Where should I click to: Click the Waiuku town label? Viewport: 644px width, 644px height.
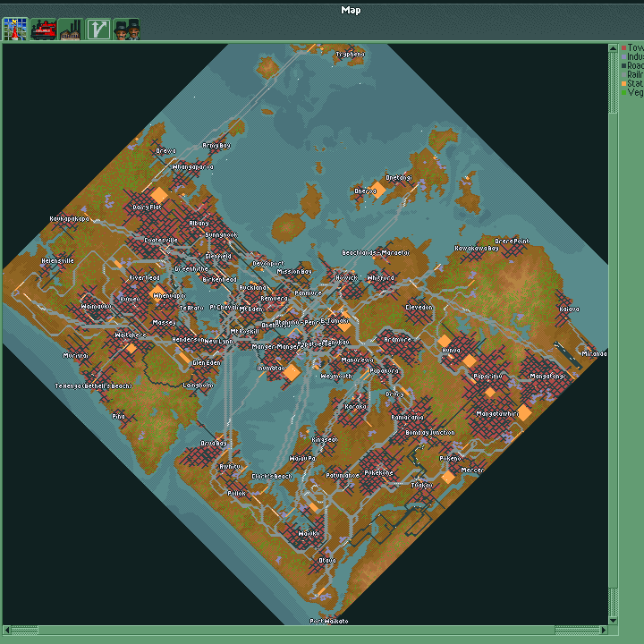(x=309, y=533)
